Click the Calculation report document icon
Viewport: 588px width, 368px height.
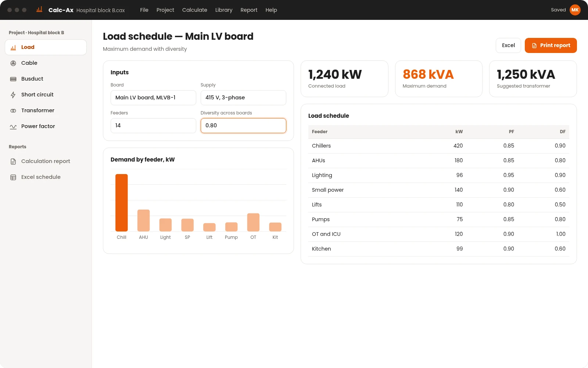pos(13,162)
